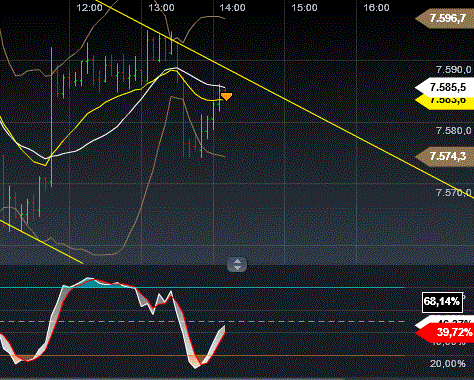Click the orange triangle current-price marker

click(226, 97)
